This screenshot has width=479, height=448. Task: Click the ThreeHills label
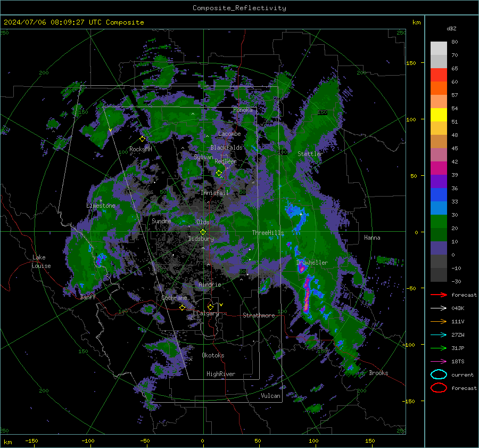point(268,233)
